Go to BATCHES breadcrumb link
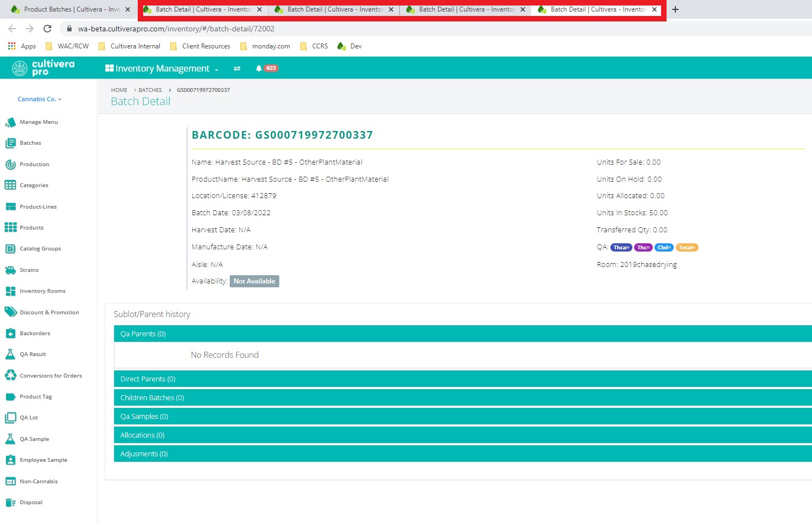Image resolution: width=812 pixels, height=524 pixels. [x=150, y=90]
